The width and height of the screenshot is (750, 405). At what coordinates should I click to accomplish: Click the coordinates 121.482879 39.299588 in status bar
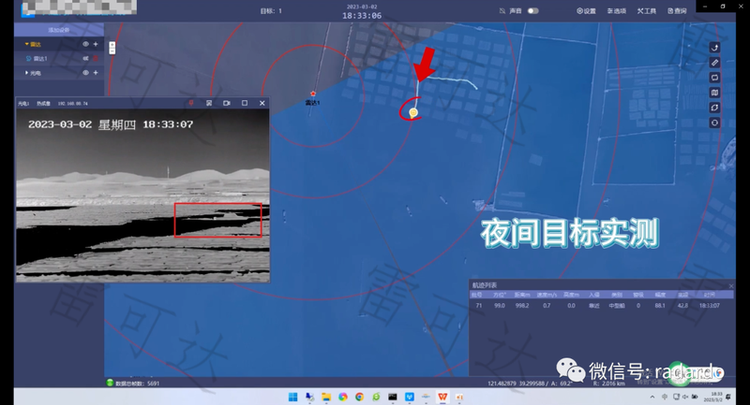coord(516,383)
